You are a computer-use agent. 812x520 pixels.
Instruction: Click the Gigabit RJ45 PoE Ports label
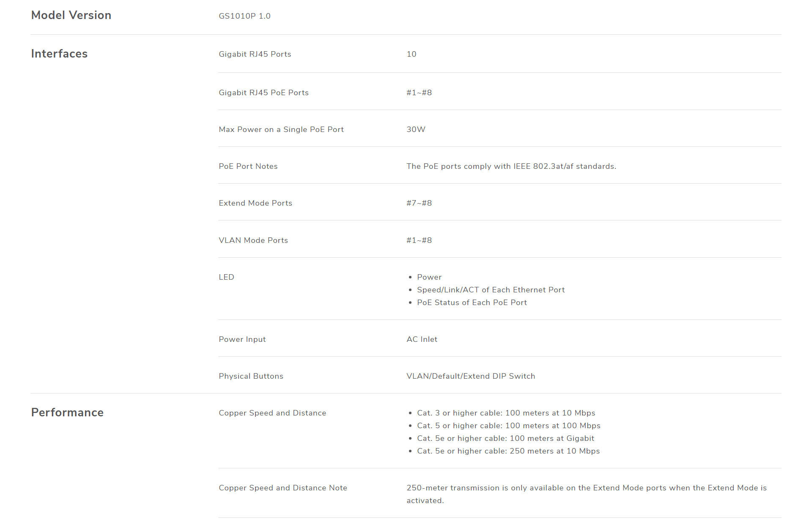[263, 93]
